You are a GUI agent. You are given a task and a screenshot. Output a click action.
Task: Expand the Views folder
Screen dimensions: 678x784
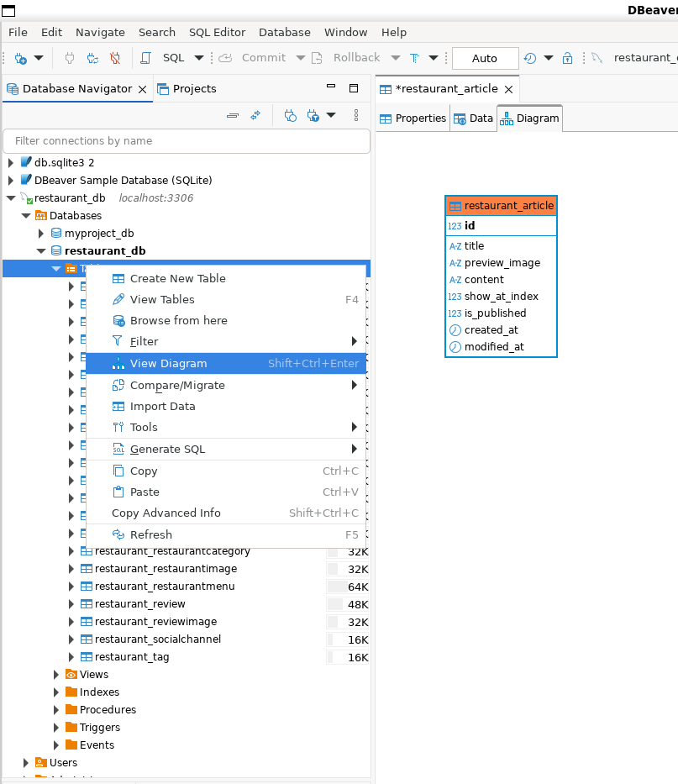(56, 675)
